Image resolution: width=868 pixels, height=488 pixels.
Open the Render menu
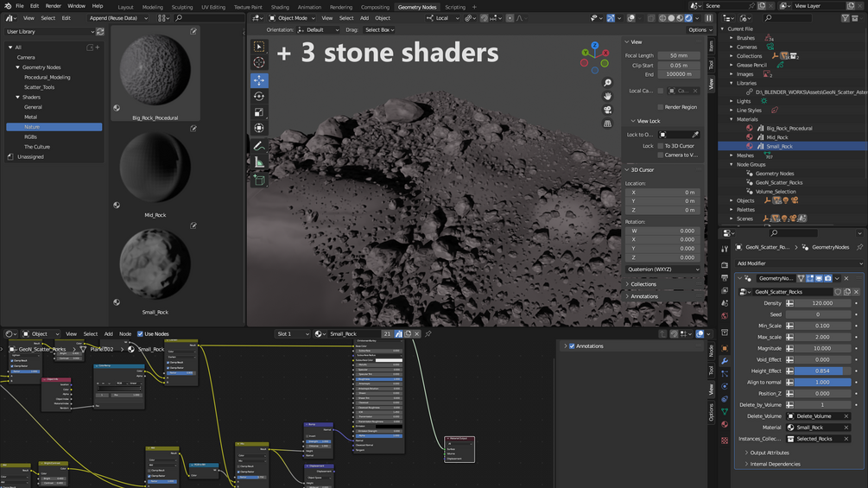pos(54,5)
